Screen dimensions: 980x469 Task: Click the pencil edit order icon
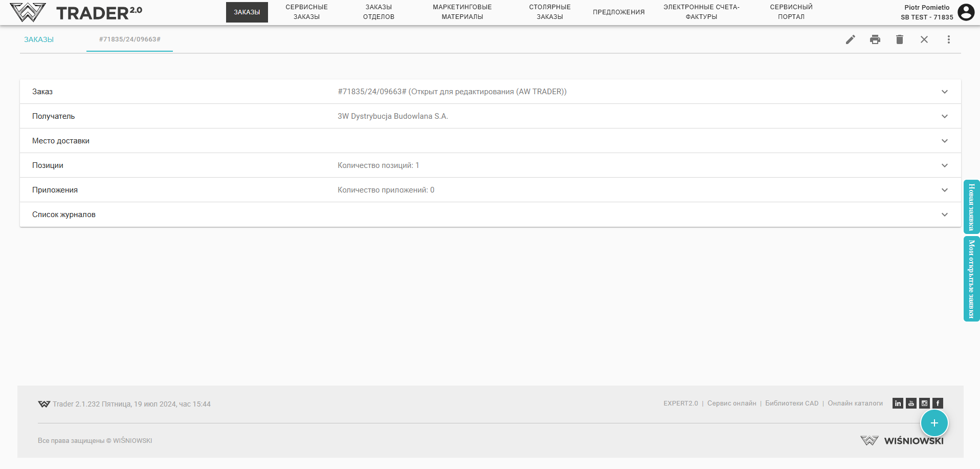click(850, 39)
